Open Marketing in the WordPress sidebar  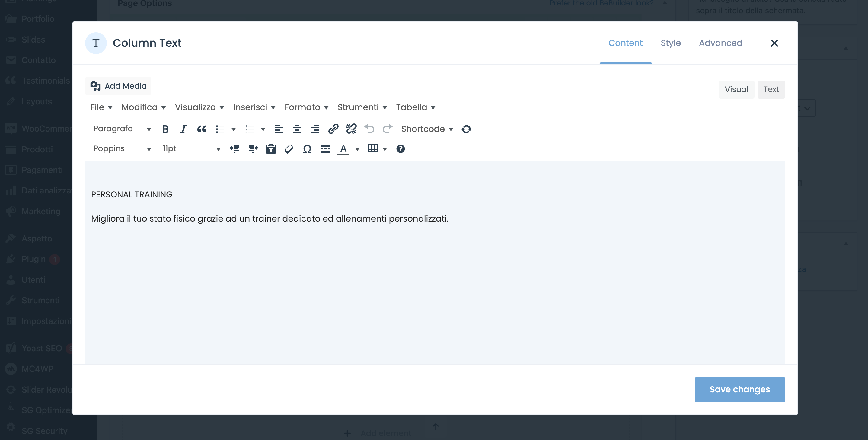pos(41,211)
